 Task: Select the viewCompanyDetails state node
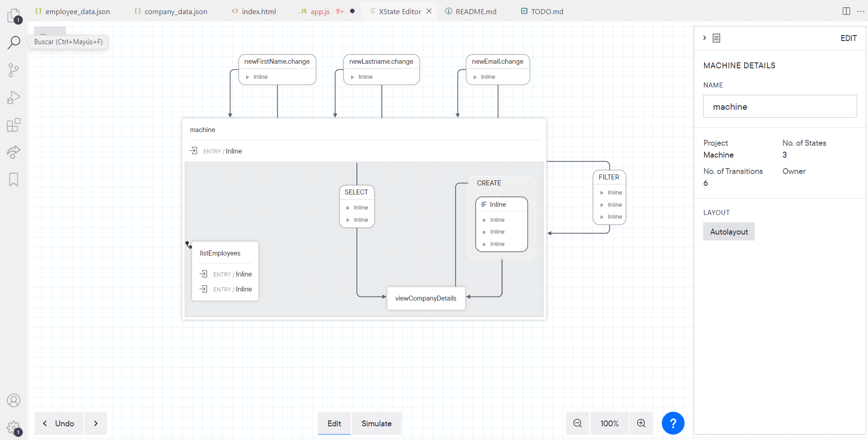pos(426,298)
